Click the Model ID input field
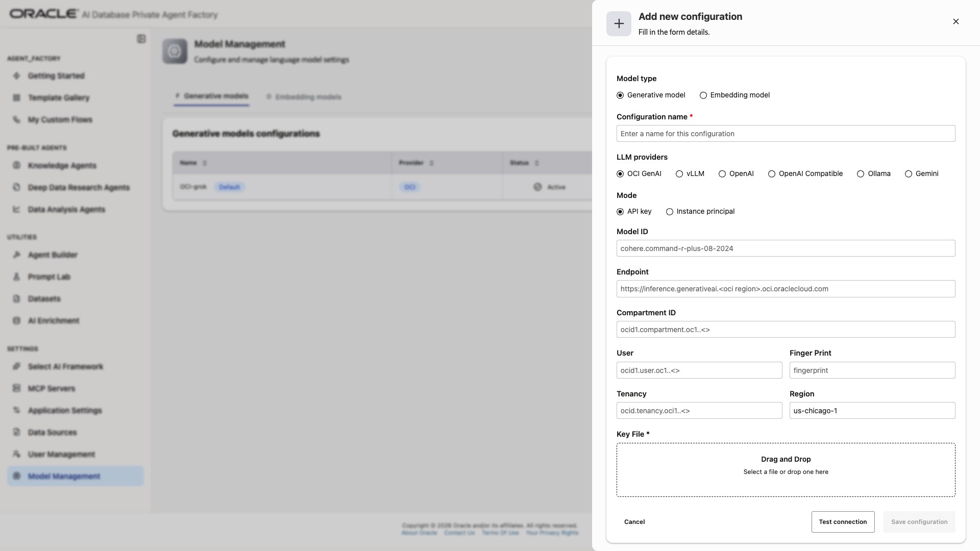Viewport: 980px width, 551px height. [786, 248]
